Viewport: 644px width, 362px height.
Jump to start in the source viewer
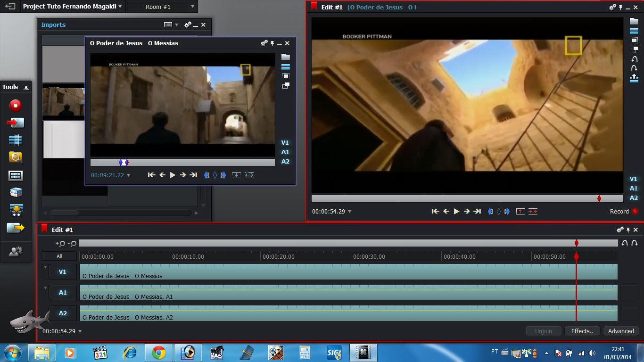(151, 175)
